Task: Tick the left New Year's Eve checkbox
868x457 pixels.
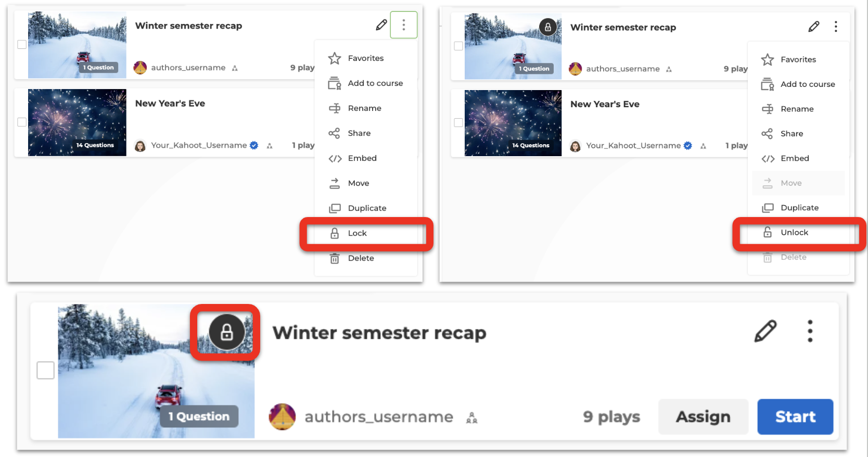Action: pos(22,122)
